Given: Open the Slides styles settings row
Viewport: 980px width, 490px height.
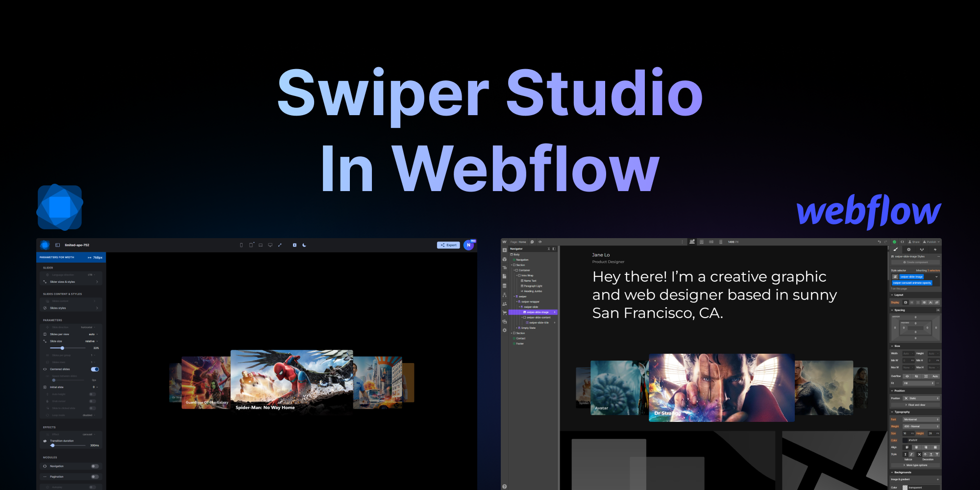Looking at the screenshot, I should (71, 308).
